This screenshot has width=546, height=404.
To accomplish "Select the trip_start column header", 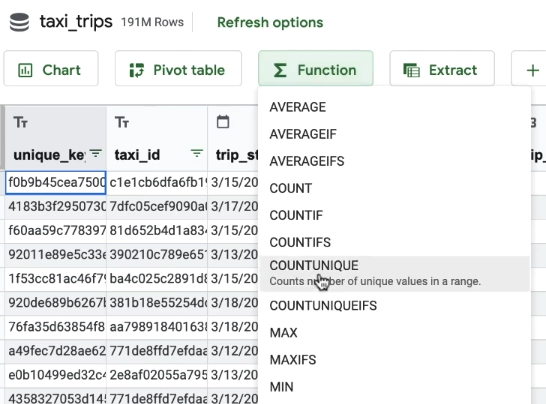I will tap(233, 138).
